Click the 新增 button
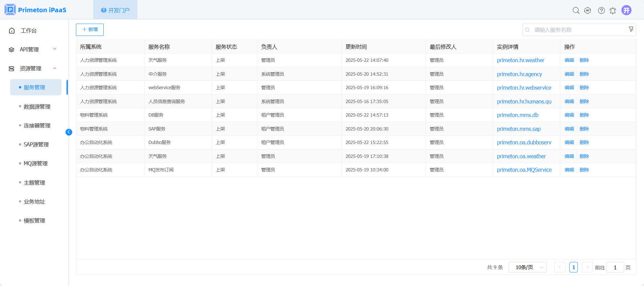The height and width of the screenshot is (286, 644). coord(90,30)
